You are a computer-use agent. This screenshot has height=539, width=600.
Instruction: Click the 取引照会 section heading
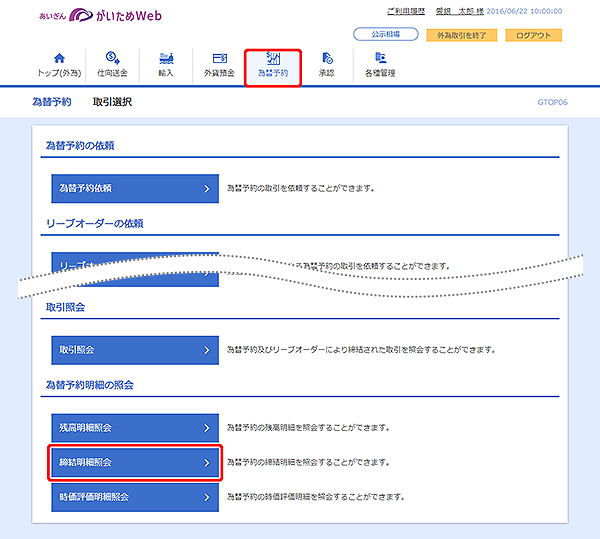tap(65, 307)
